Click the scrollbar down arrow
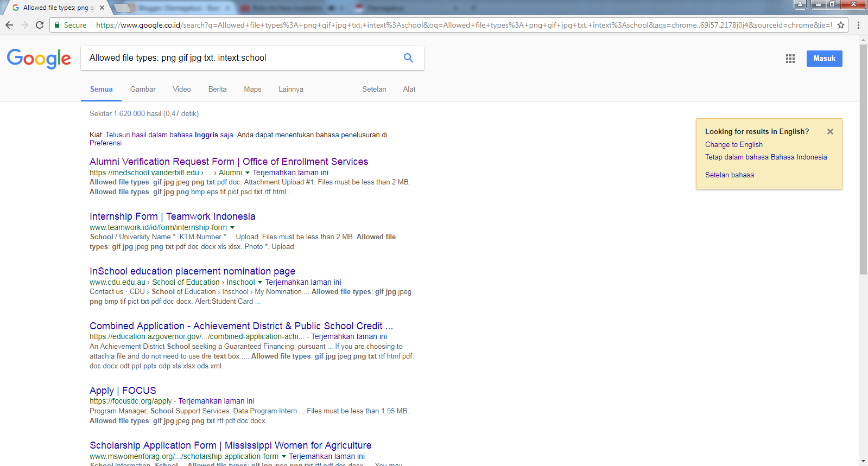Image resolution: width=868 pixels, height=466 pixels. coord(863,461)
